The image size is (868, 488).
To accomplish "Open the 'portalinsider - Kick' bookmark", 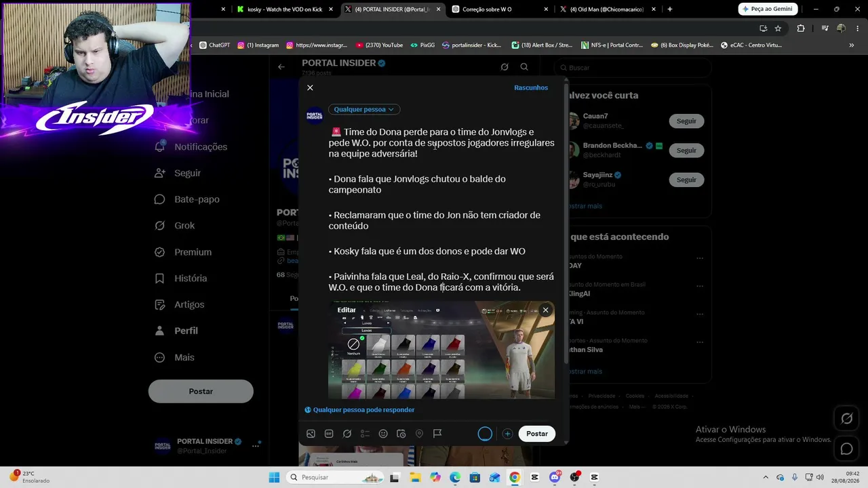I will coord(472,45).
